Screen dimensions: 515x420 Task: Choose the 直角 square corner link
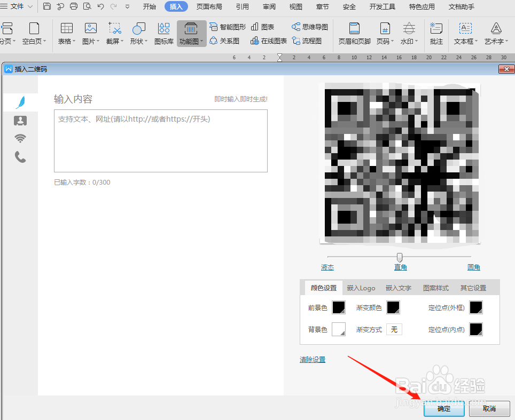pyautogui.click(x=400, y=267)
